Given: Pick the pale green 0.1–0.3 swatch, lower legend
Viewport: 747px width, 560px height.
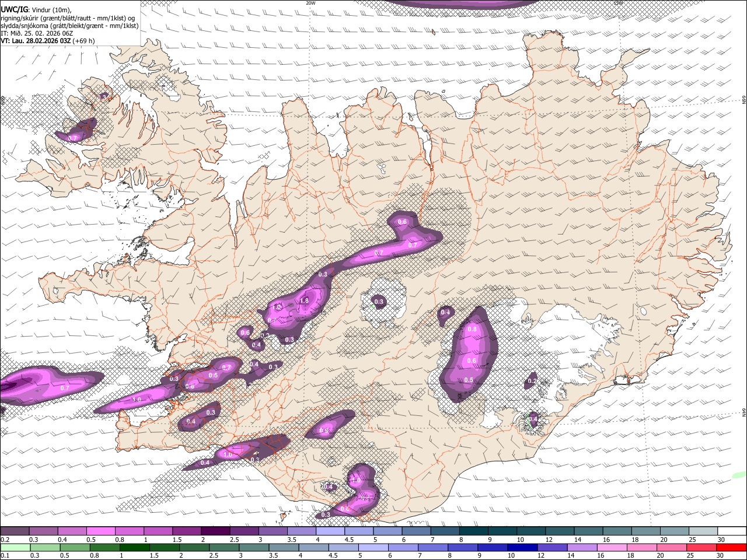Looking at the screenshot, I should pyautogui.click(x=15, y=547).
